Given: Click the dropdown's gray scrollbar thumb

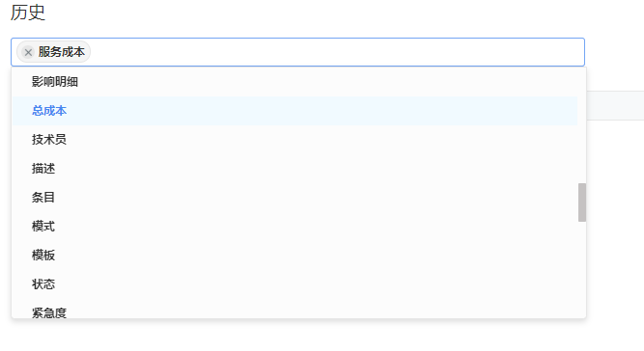Looking at the screenshot, I should (582, 202).
